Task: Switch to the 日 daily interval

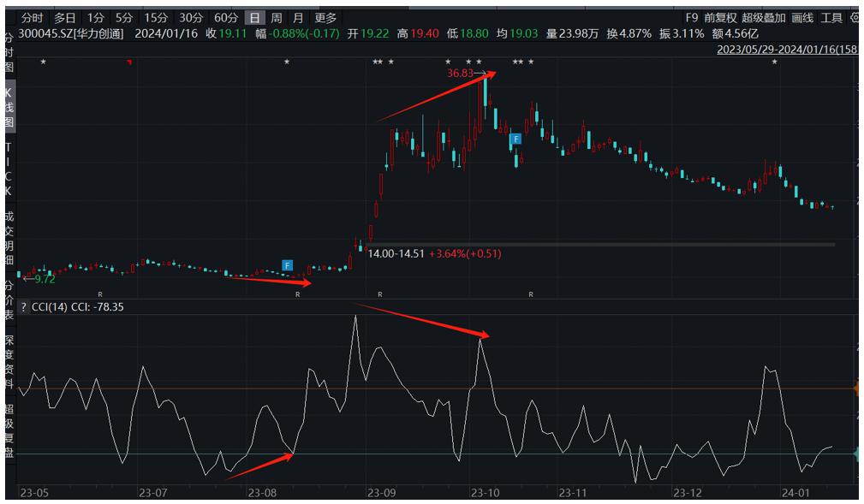Action: pyautogui.click(x=253, y=17)
